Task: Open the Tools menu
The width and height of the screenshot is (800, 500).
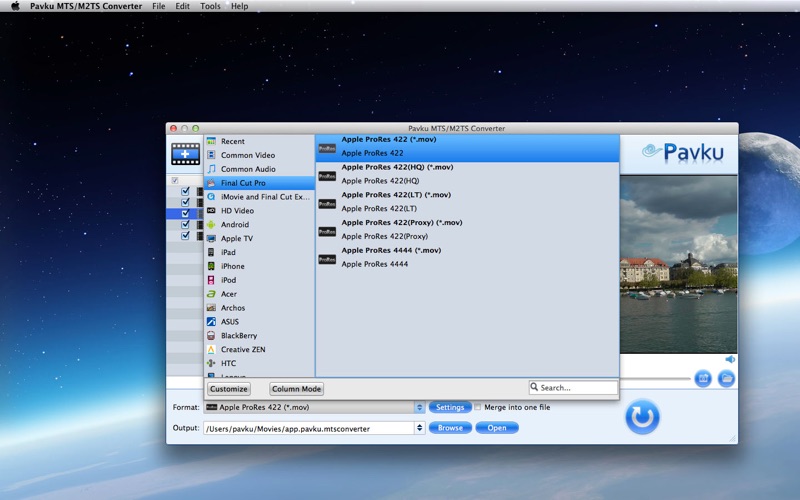Action: [x=210, y=6]
